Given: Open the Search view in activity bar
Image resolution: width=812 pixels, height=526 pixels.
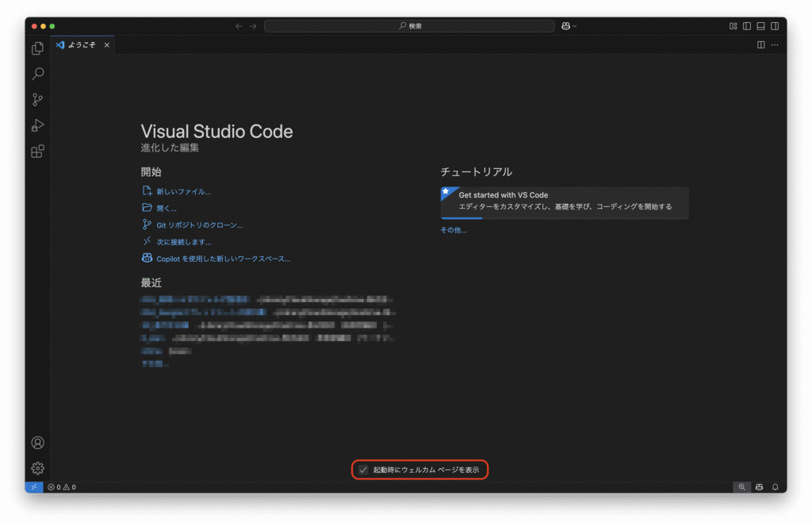Looking at the screenshot, I should point(38,74).
